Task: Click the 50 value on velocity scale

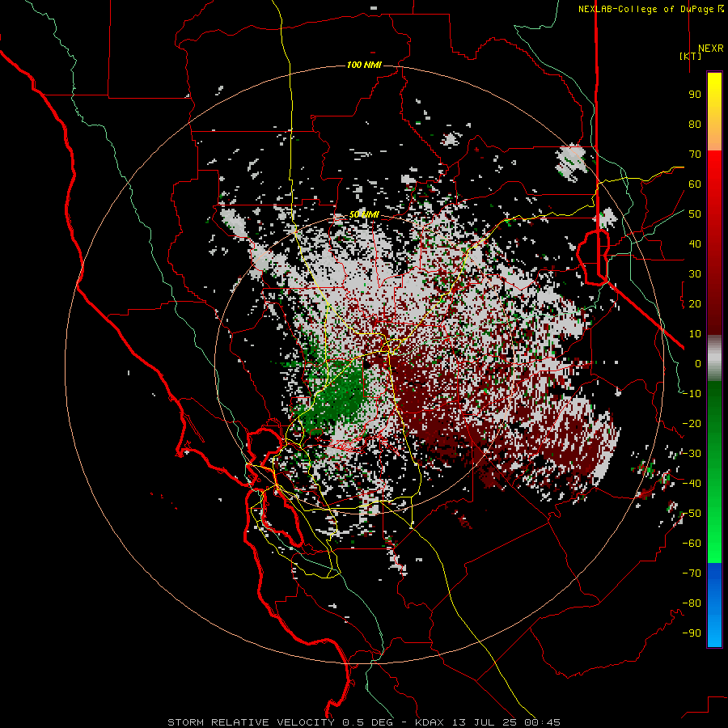Action: point(695,214)
